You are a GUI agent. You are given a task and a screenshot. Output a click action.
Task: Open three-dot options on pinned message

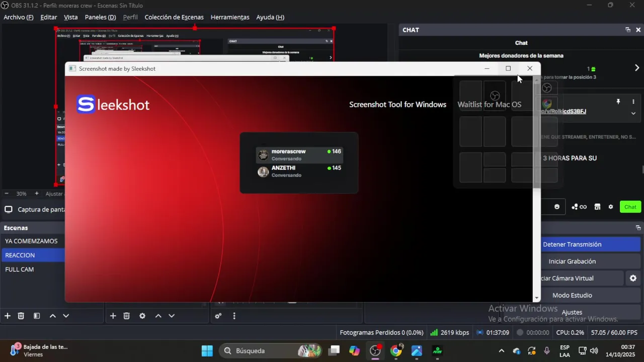point(633,102)
